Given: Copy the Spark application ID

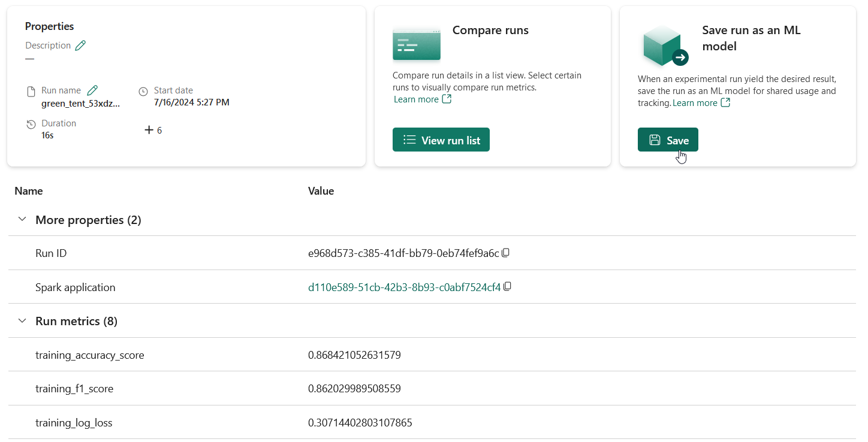Looking at the screenshot, I should [508, 287].
